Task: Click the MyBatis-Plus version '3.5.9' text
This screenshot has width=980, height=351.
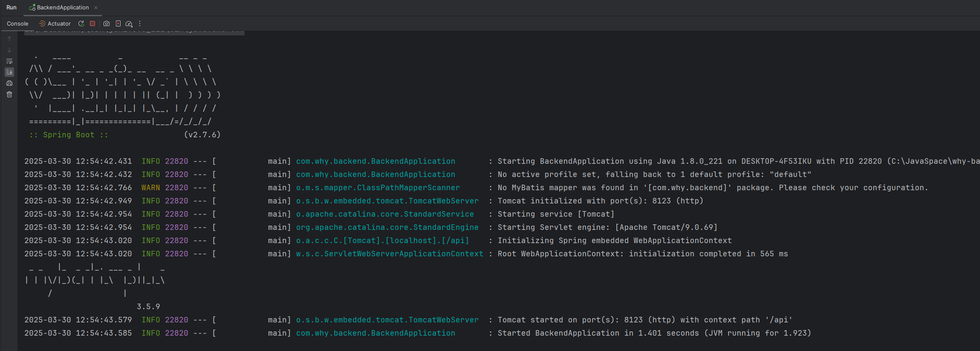Action: tap(148, 307)
